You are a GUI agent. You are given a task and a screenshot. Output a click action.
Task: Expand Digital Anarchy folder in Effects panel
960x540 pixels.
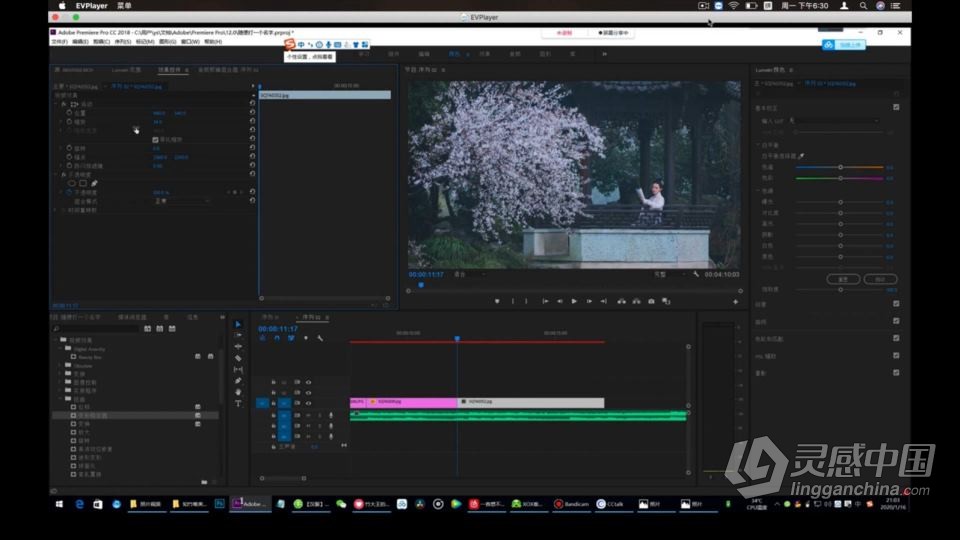(x=61, y=348)
